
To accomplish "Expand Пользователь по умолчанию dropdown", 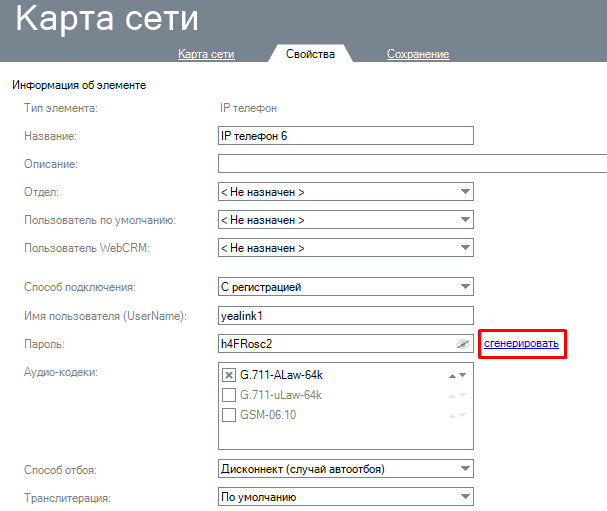I will point(345,220).
